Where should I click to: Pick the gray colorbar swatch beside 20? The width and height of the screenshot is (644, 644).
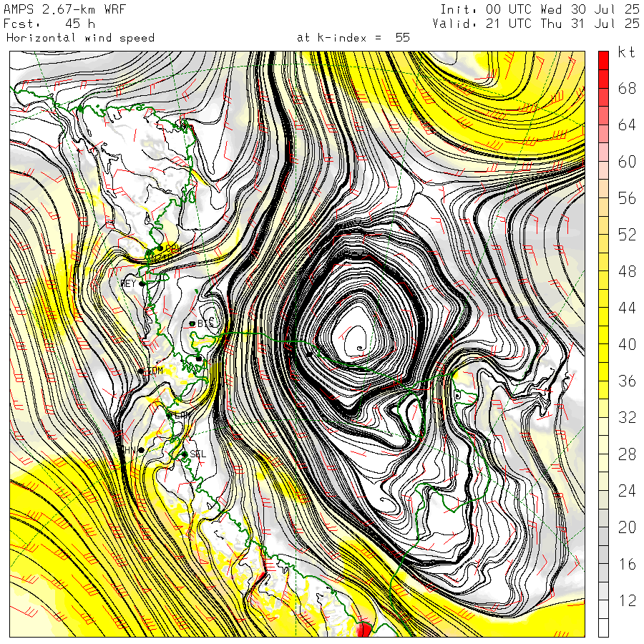tap(603, 537)
